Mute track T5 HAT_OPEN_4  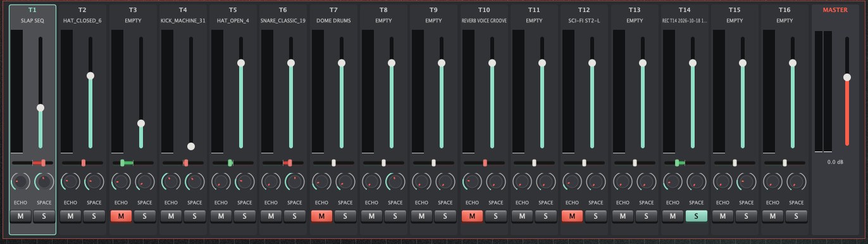[221, 216]
